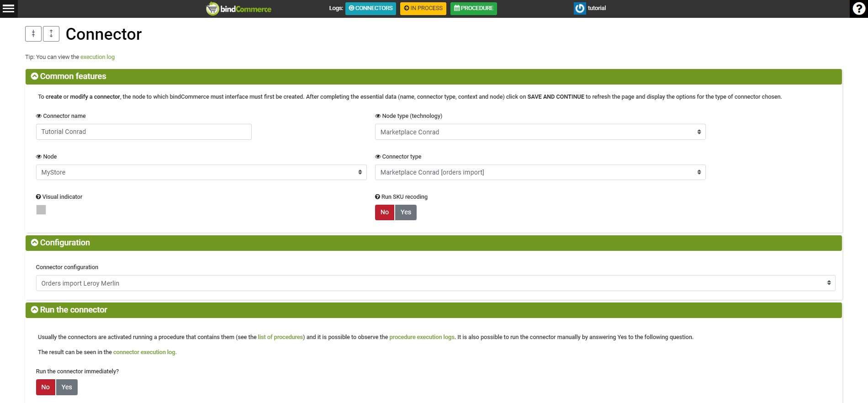Open the IN PROCESS log
Viewport: 868px width, 403px height.
[423, 8]
